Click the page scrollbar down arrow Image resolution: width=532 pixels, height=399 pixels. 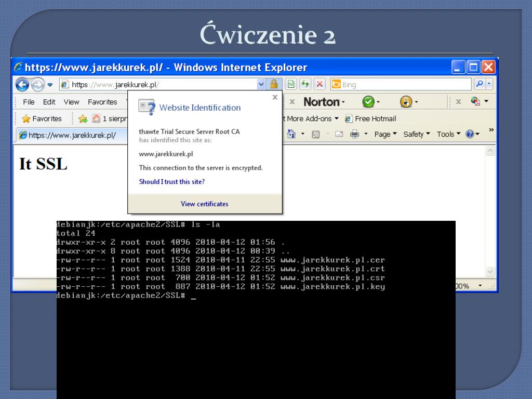tap(490, 271)
